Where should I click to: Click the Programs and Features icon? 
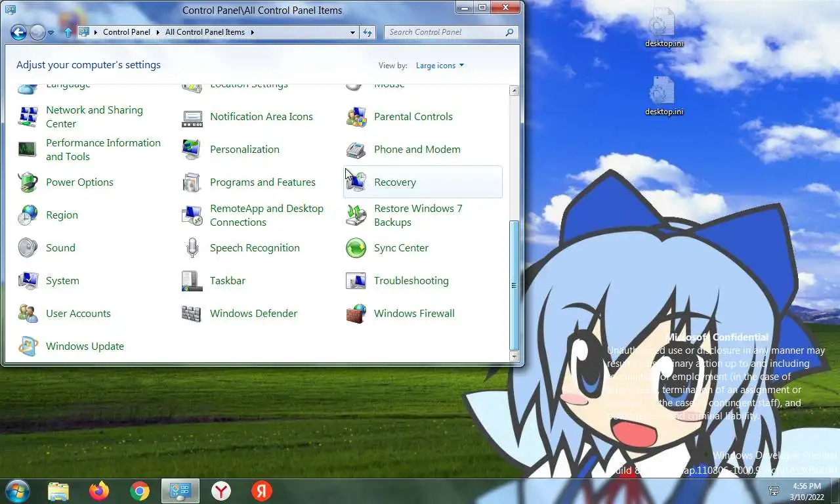click(x=192, y=182)
